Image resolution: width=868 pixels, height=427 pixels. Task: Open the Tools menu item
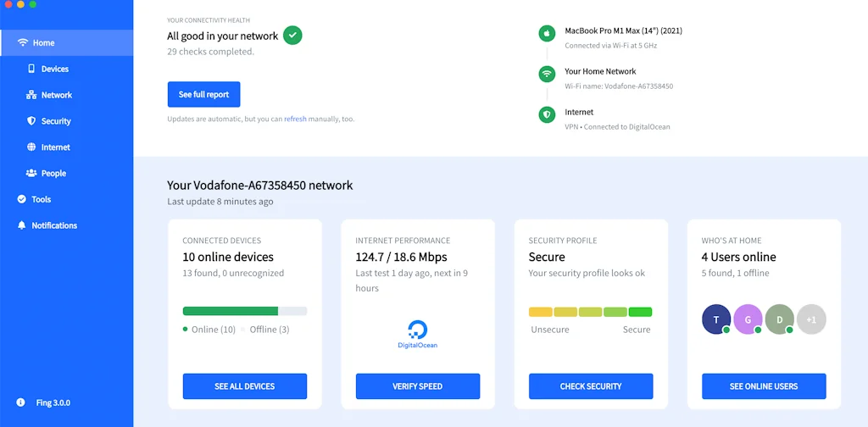(42, 200)
